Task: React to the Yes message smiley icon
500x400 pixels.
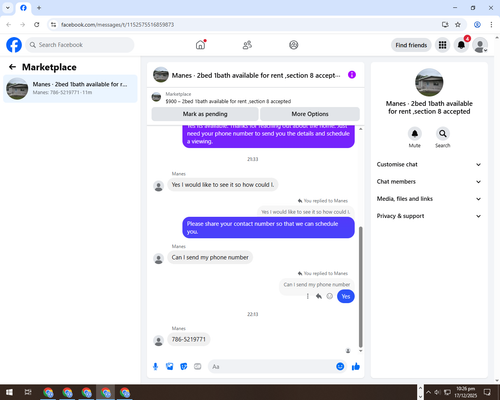Action: [330, 296]
